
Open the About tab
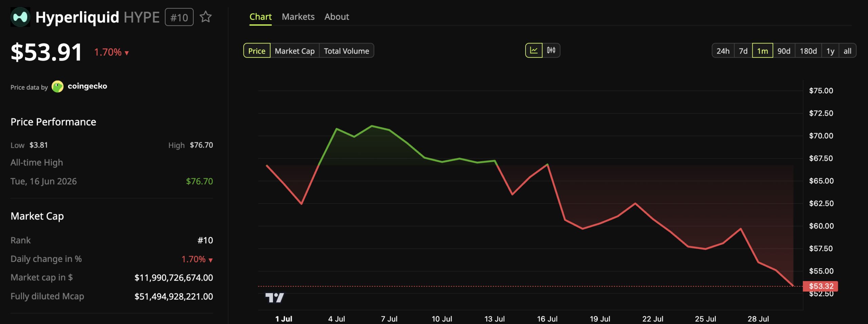pos(337,17)
